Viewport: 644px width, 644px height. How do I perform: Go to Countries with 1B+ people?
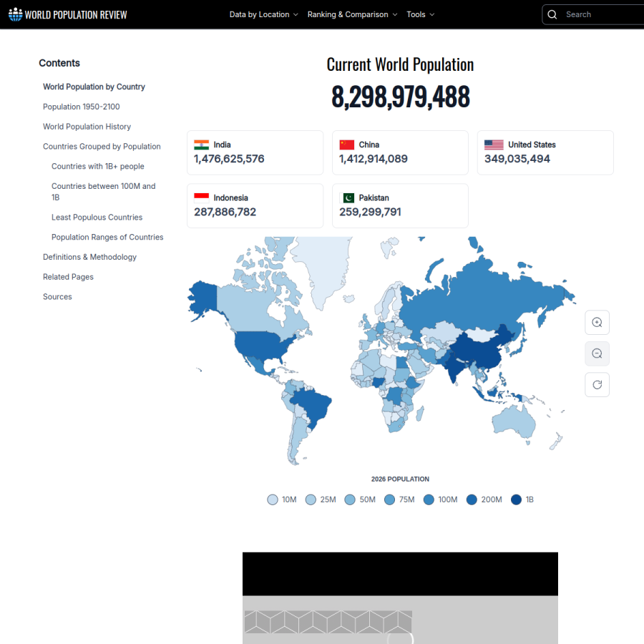[98, 166]
